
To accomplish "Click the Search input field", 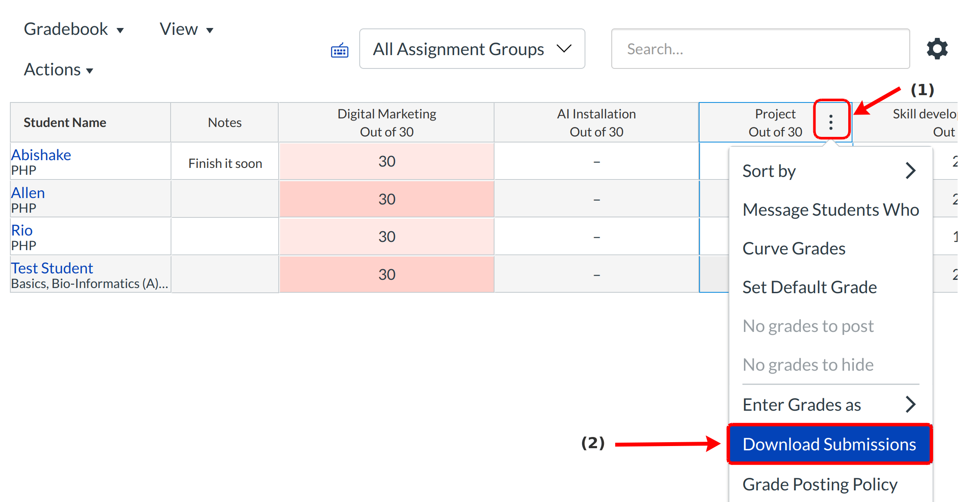I will tap(760, 49).
